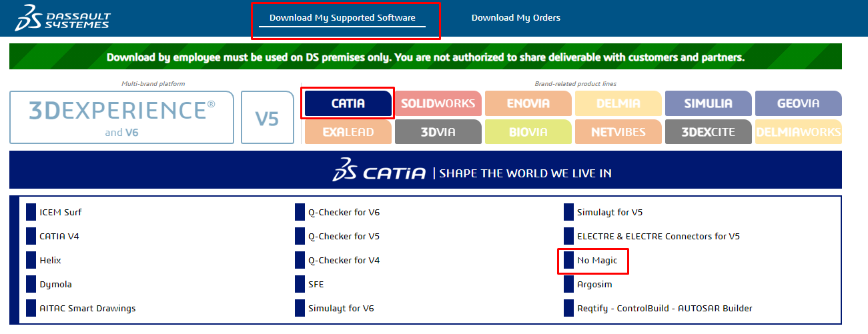This screenshot has height=334, width=868.
Task: Click blue square beside Reqtify - ControlBuild
Action: (568, 308)
